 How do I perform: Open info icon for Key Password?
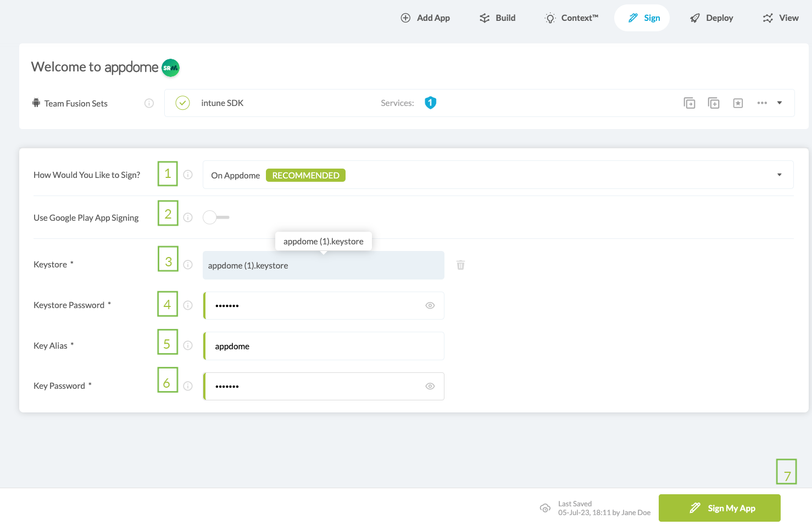(x=188, y=386)
